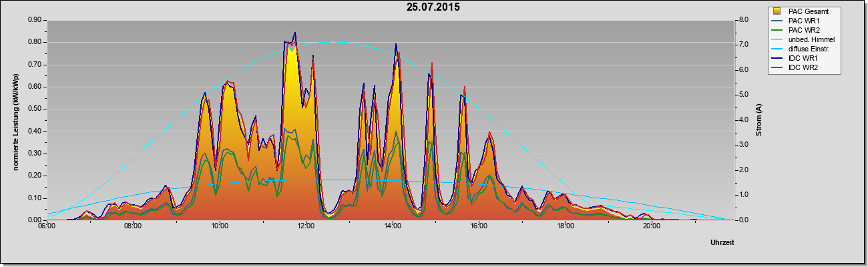Click the chart title 25.07.2015
Screen dimensions: 868x267
(x=433, y=7)
